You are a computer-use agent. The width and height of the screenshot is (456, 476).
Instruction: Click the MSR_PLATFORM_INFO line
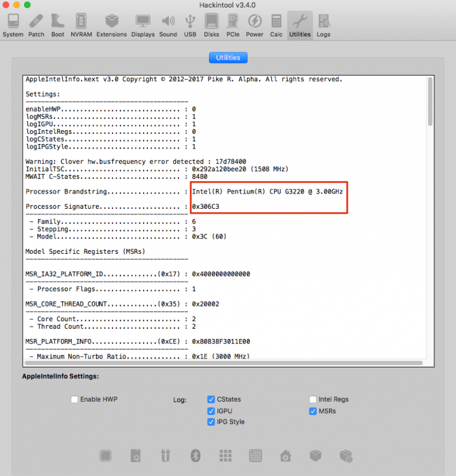click(x=138, y=341)
